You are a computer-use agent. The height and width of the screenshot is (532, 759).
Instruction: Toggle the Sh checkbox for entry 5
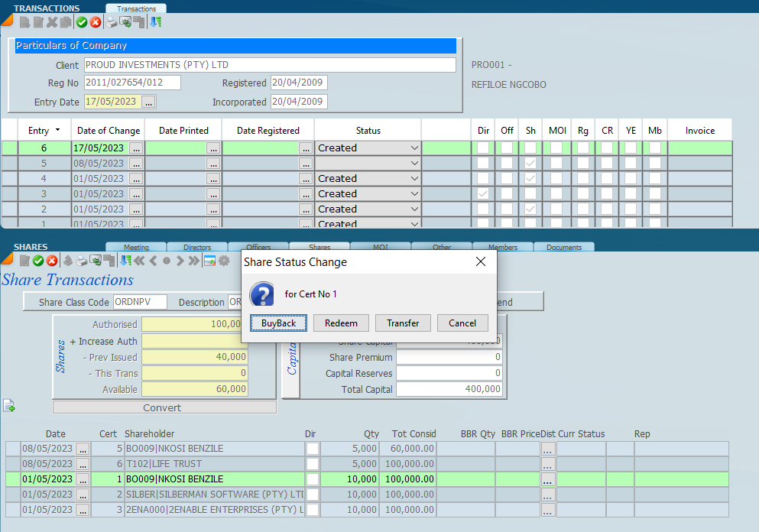(x=530, y=163)
